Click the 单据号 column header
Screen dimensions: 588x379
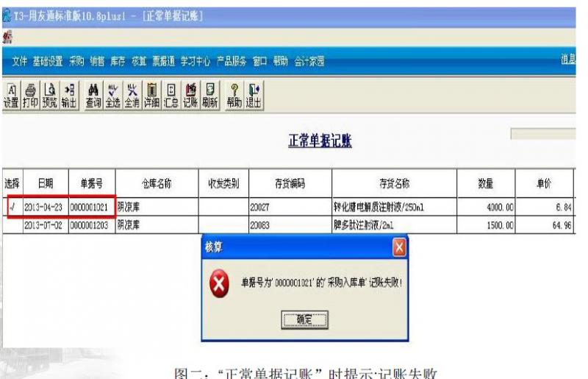[x=92, y=183]
